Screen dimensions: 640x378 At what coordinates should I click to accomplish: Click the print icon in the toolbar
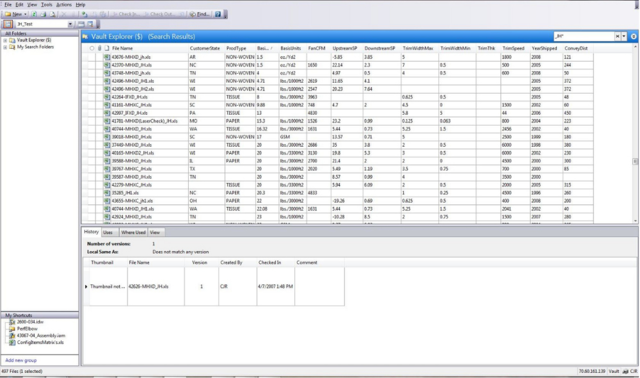click(x=43, y=14)
